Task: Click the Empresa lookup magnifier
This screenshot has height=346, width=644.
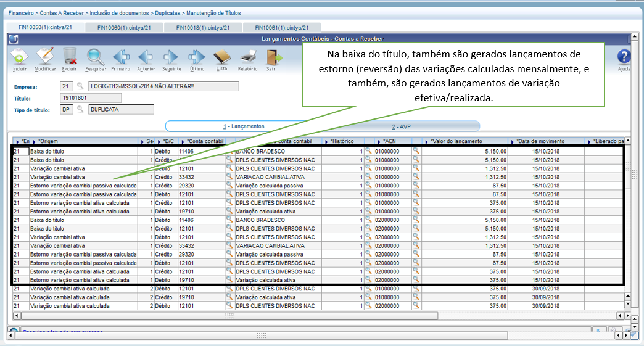Action: tap(80, 86)
